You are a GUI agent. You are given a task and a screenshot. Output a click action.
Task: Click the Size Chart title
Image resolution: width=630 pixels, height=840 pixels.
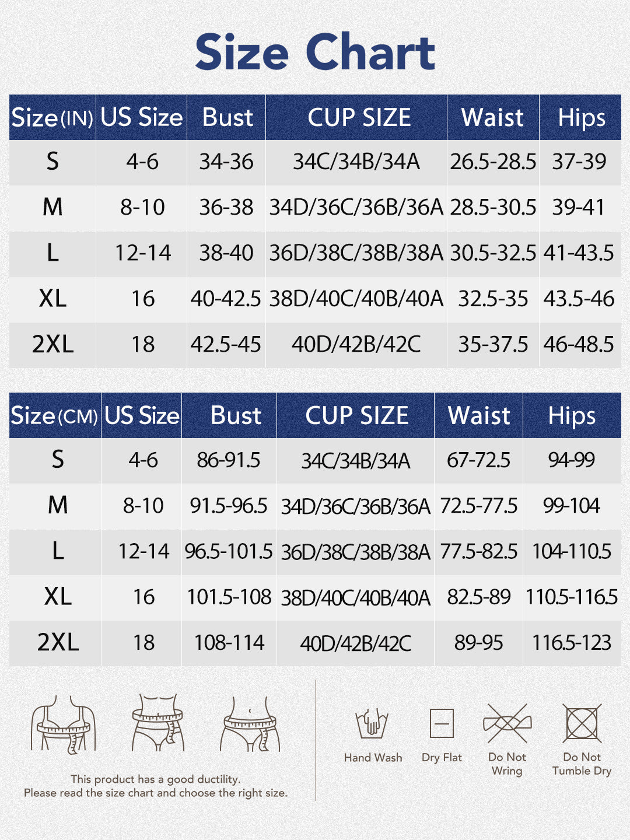point(315,52)
